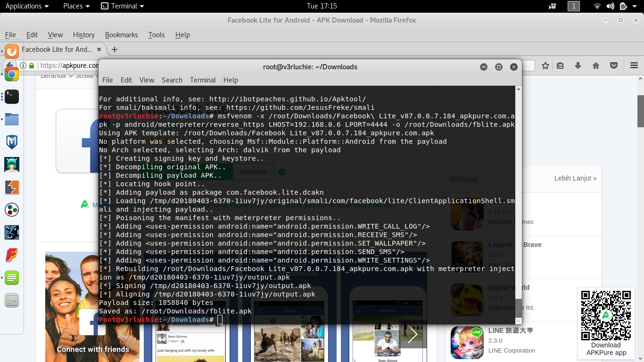This screenshot has height=362, width=644.
Task: Show next screenshot with arrow
Action: [x=413, y=335]
